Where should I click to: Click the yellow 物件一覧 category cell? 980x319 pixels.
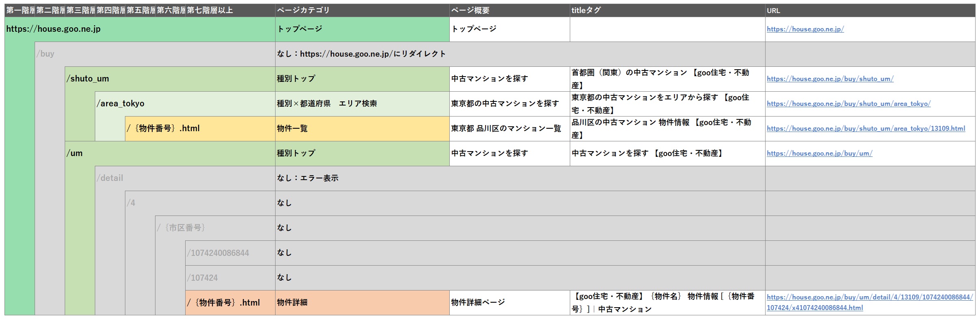click(362, 128)
